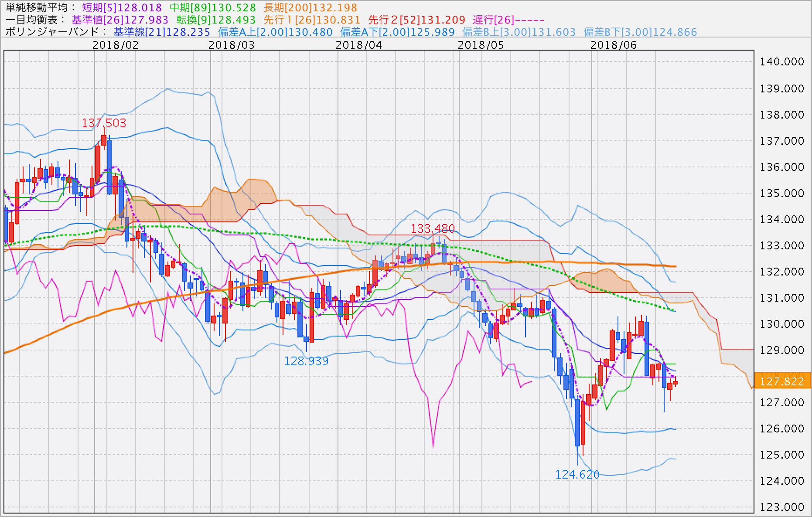Click the 長期[200] moving average legend
Viewport: 812px width, 517px height.
pos(310,7)
